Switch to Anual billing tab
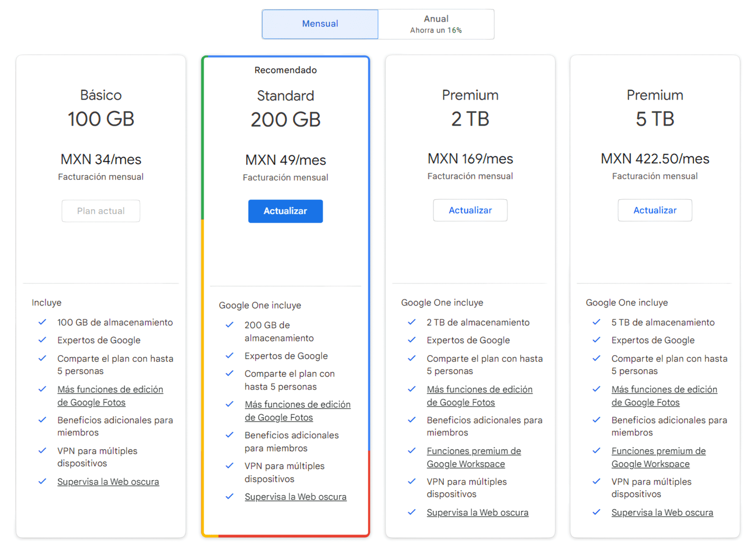The height and width of the screenshot is (545, 756). point(436,24)
